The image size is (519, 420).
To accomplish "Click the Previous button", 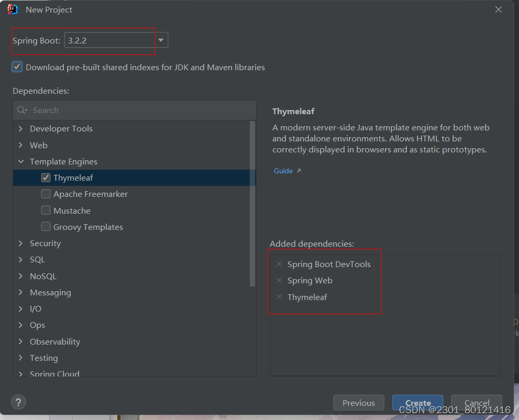I will click(358, 403).
